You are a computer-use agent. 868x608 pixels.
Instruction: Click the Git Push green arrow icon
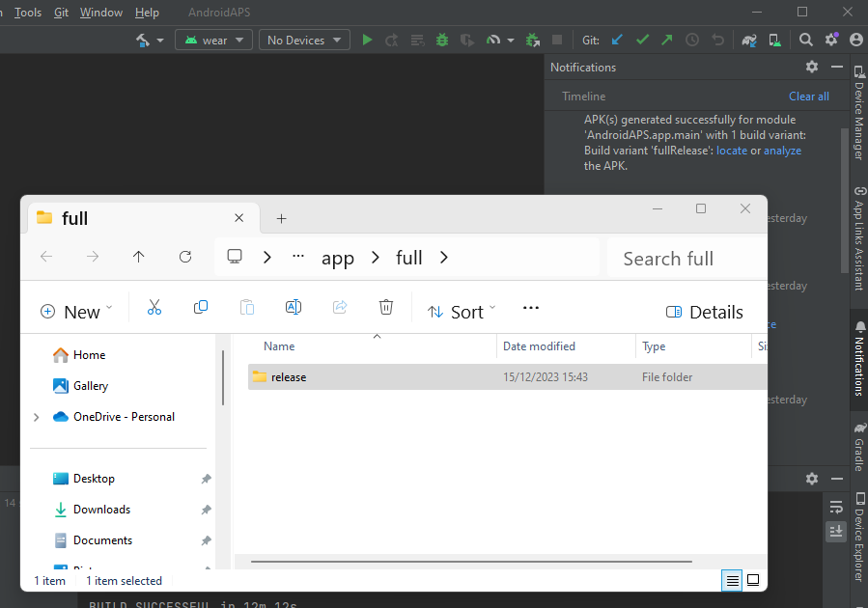coord(667,40)
